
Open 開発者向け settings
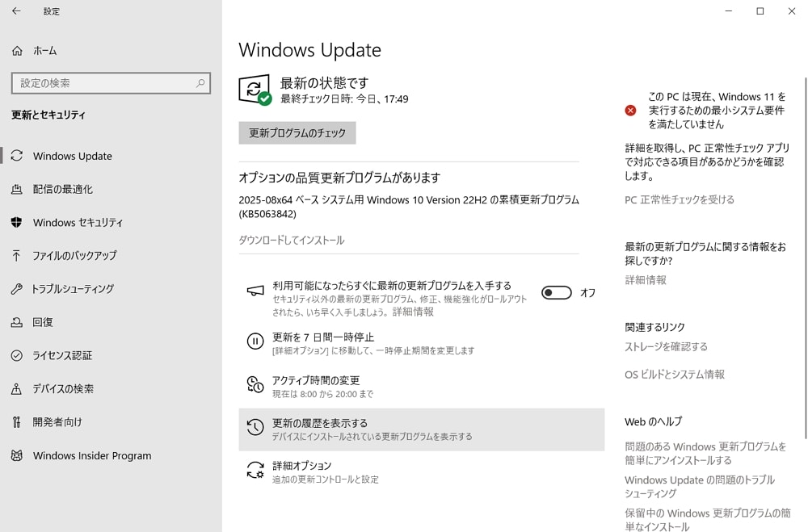[57, 421]
